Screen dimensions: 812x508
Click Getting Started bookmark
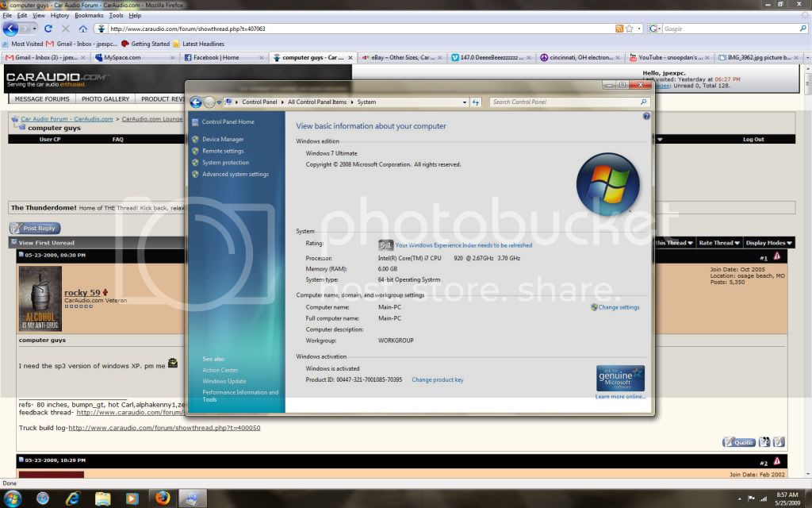point(146,44)
